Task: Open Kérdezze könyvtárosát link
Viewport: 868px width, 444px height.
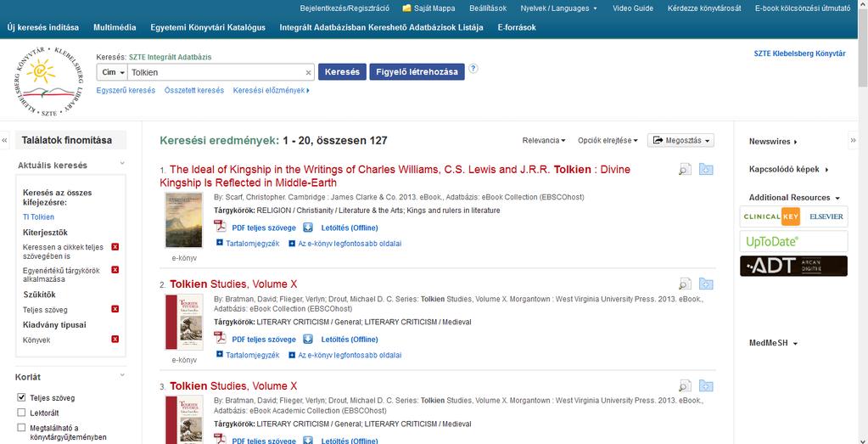Action: [704, 8]
